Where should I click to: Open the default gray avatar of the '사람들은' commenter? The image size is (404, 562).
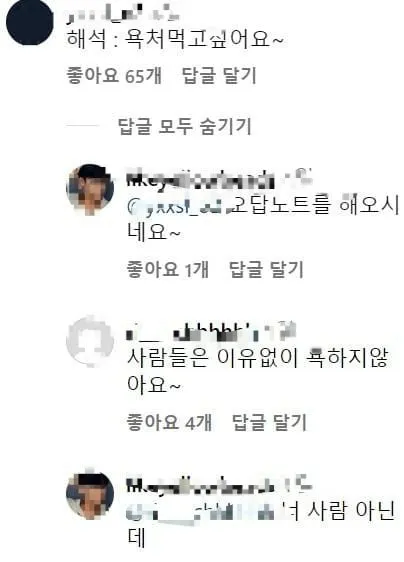click(x=90, y=341)
